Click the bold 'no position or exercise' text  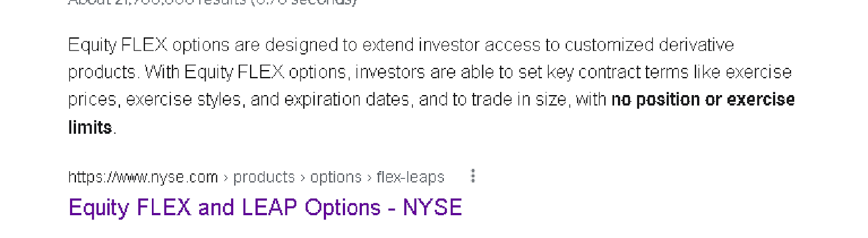pyautogui.click(x=703, y=99)
